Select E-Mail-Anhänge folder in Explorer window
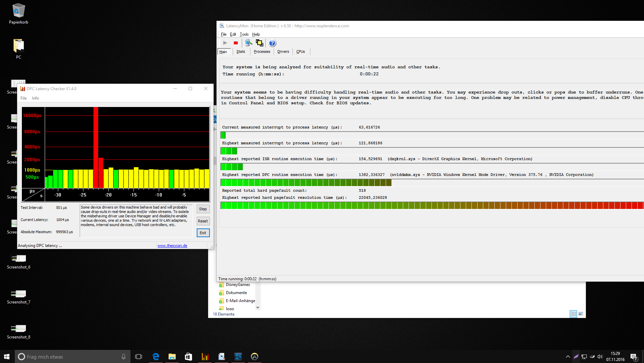 coord(237,301)
